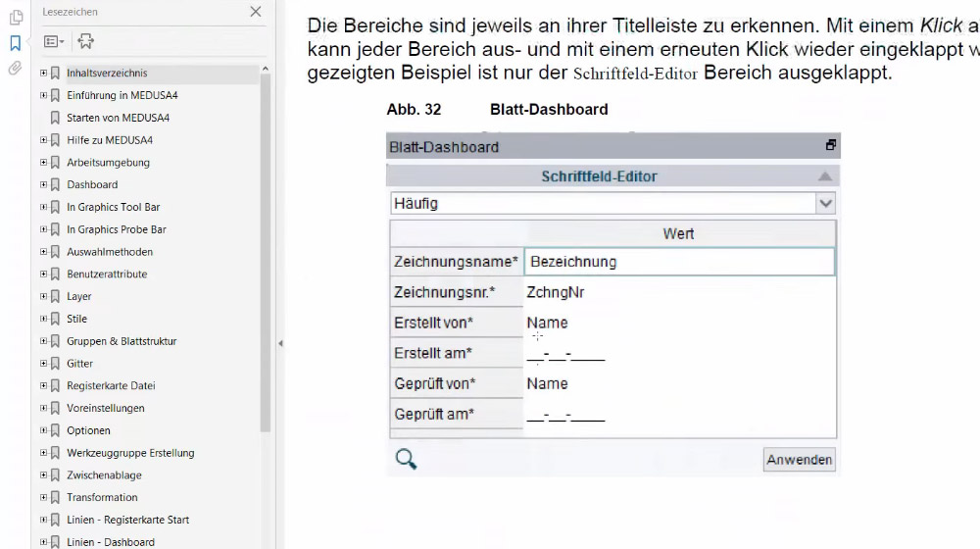Click the bookmark icon beside Transformation
The width and height of the screenshot is (980, 549).
click(55, 498)
